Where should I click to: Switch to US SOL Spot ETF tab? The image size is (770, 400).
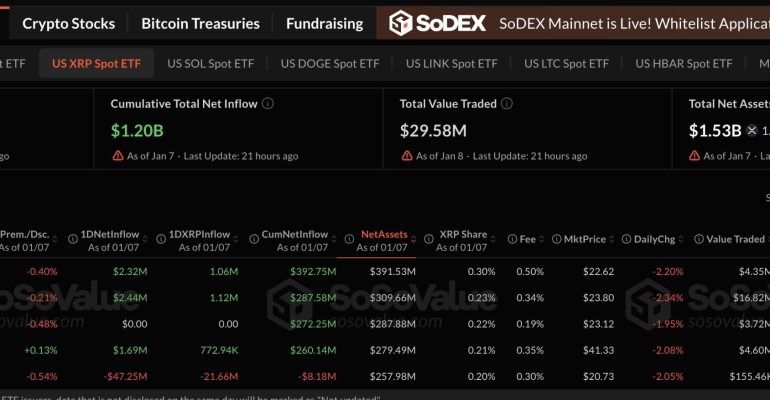[x=210, y=64]
